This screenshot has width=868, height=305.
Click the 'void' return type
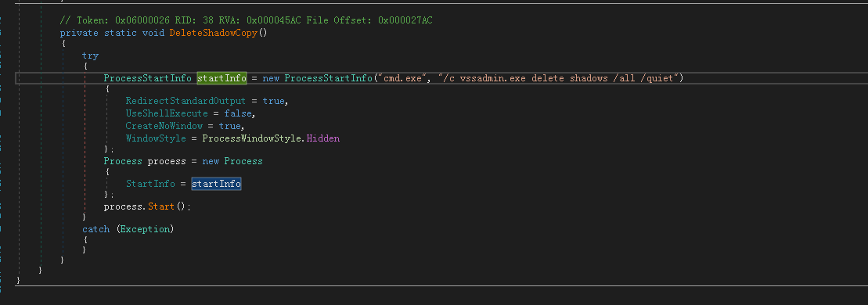(x=153, y=33)
